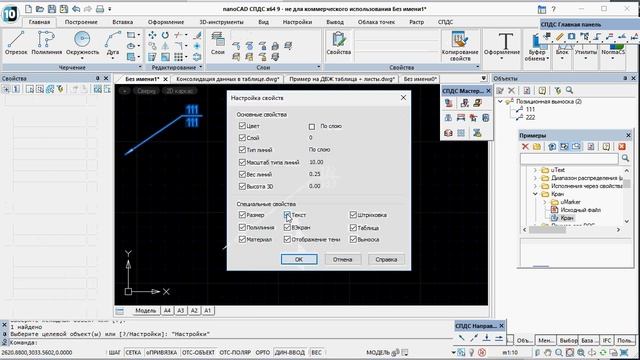Select item 111 in Объекты tree

(530, 109)
